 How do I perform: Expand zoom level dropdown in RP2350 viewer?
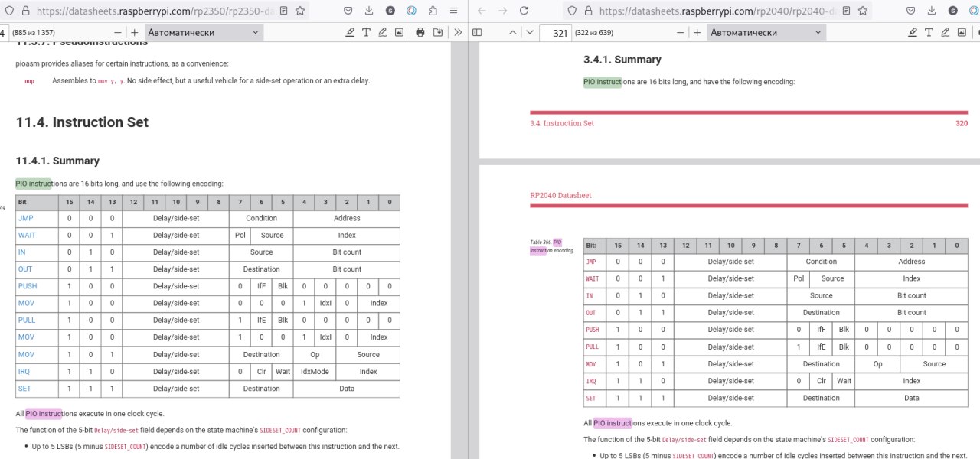[203, 32]
